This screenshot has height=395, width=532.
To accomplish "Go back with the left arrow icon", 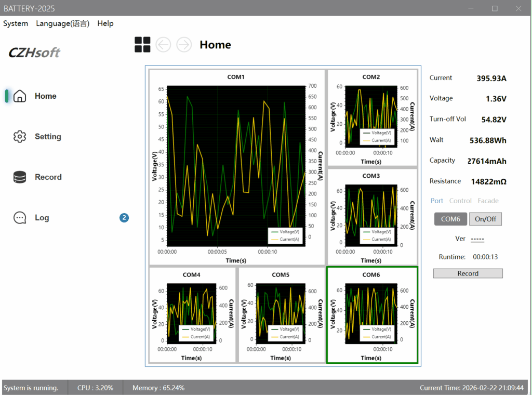I will pyautogui.click(x=163, y=45).
